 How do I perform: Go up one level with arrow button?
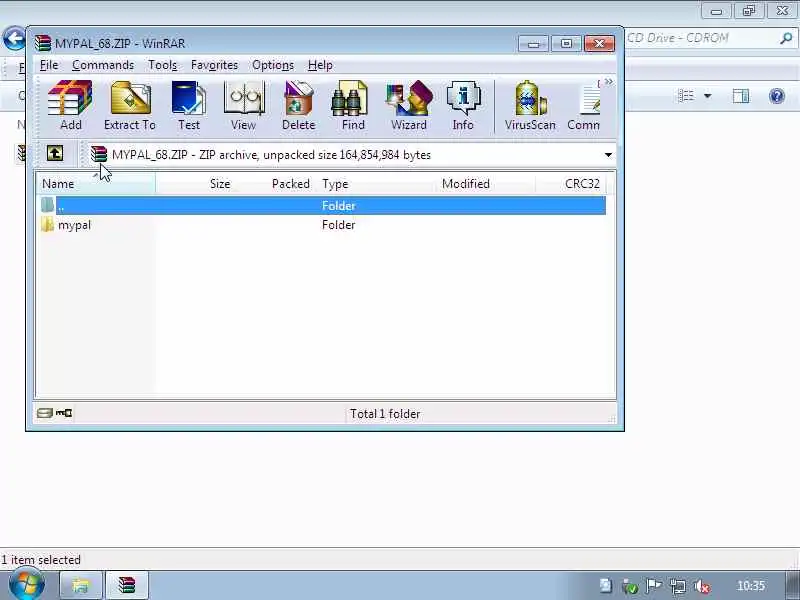click(55, 153)
